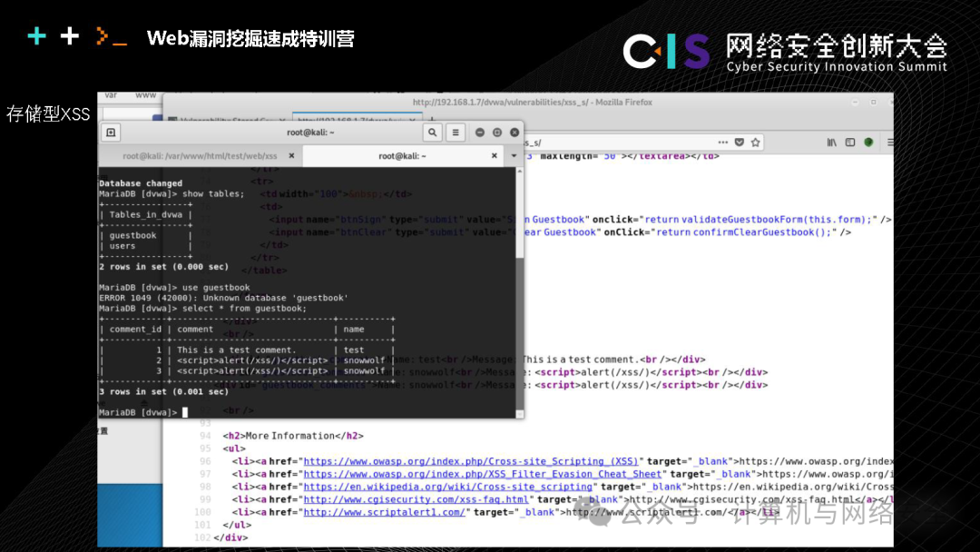The image size is (980, 552).
Task: Click source line number 94
Action: click(205, 436)
